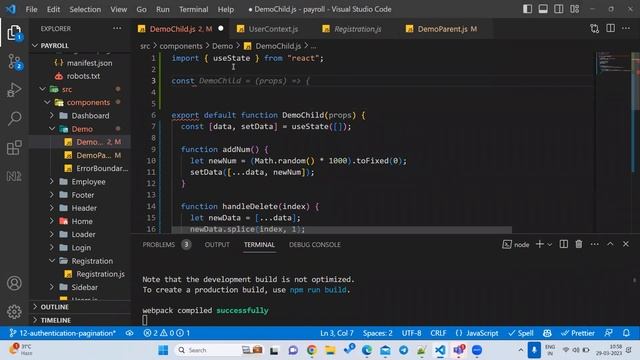Open terminal panel more actions
640x360 pixels.
pos(594,244)
